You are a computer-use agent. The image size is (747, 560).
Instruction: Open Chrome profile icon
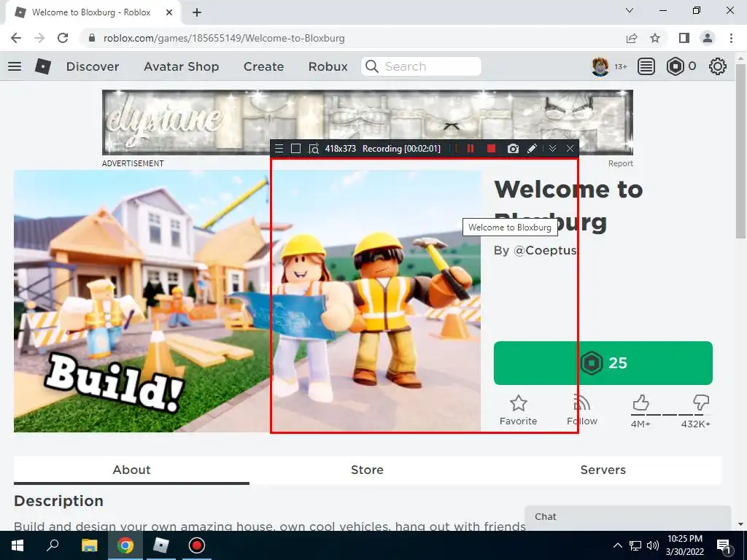(708, 38)
